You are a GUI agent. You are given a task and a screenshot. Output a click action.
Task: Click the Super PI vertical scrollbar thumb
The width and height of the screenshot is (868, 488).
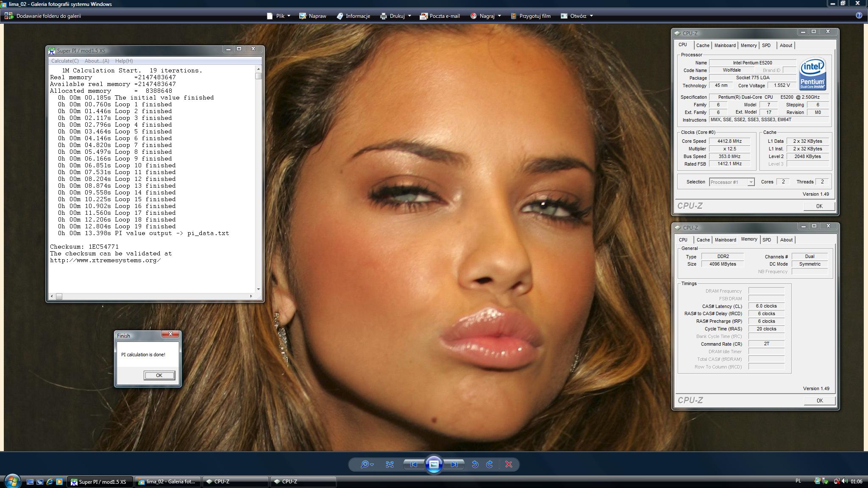[259, 76]
